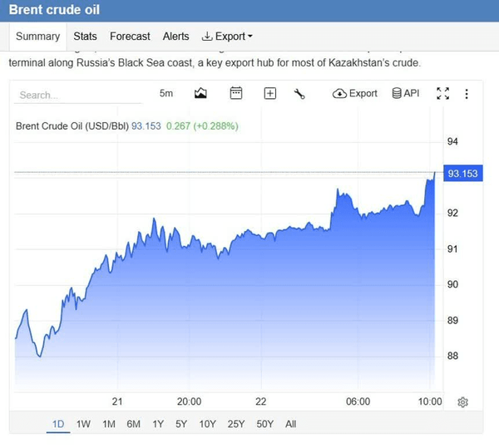Choose the 5Y time range
Screen dimensions: 499x448
point(181,424)
